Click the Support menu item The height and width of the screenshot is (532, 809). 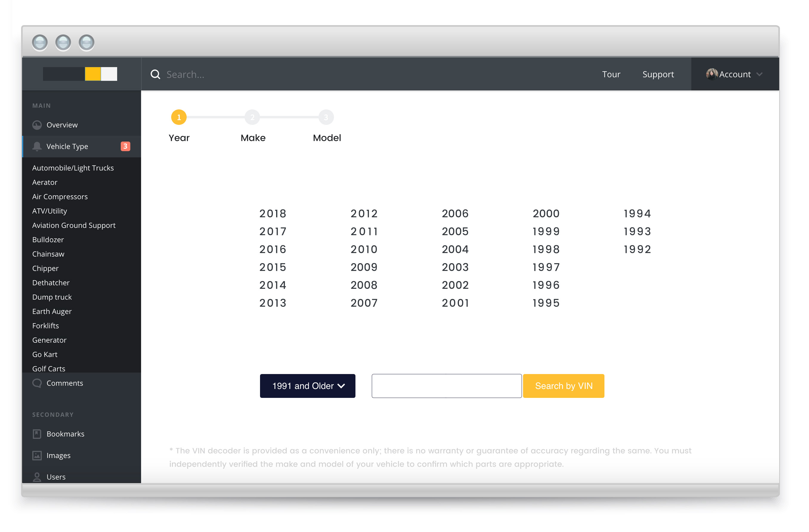tap(658, 74)
